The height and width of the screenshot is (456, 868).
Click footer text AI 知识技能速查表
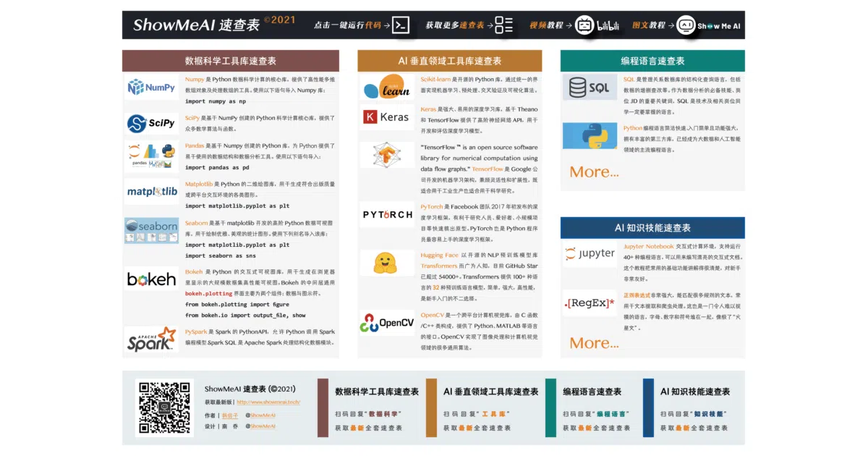(x=695, y=392)
